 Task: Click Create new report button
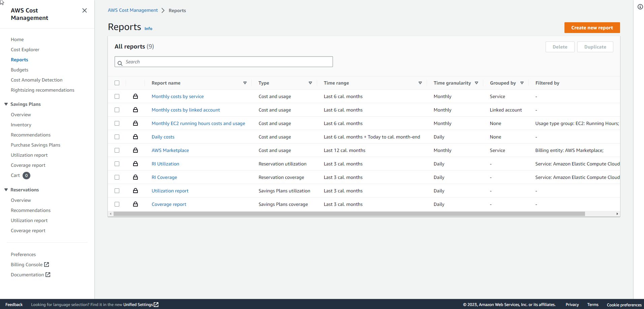[592, 28]
